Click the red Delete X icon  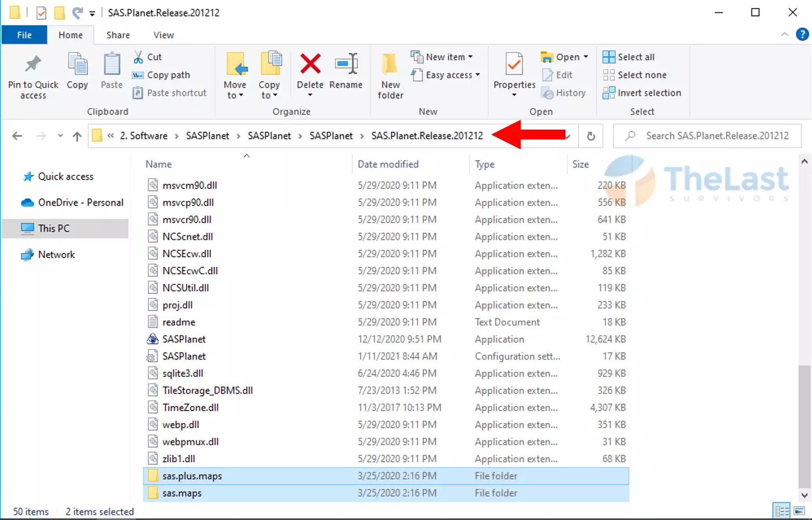pos(310,64)
